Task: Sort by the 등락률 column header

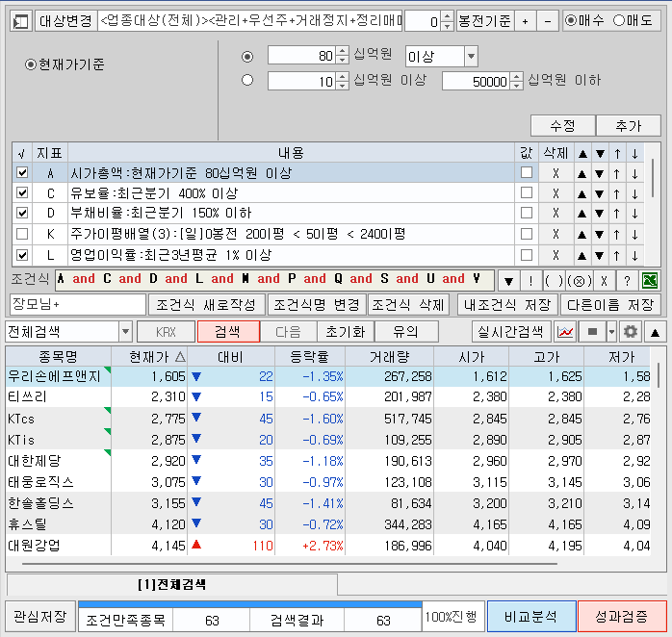Action: (309, 356)
